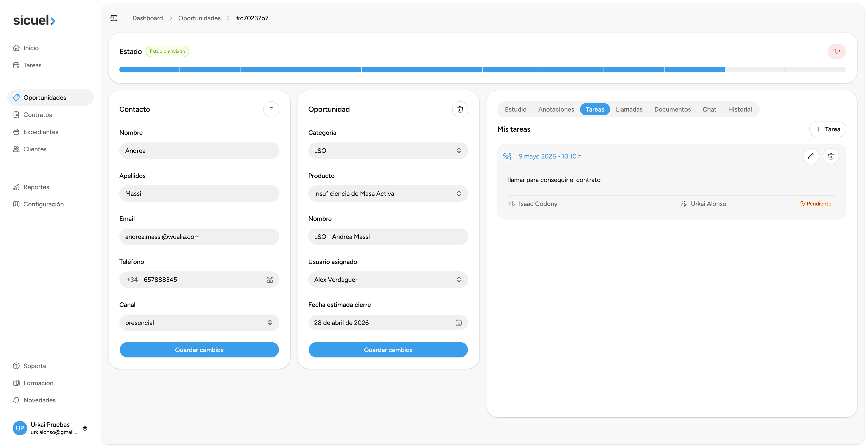Click the Apellidos field containing Massi

199,194
